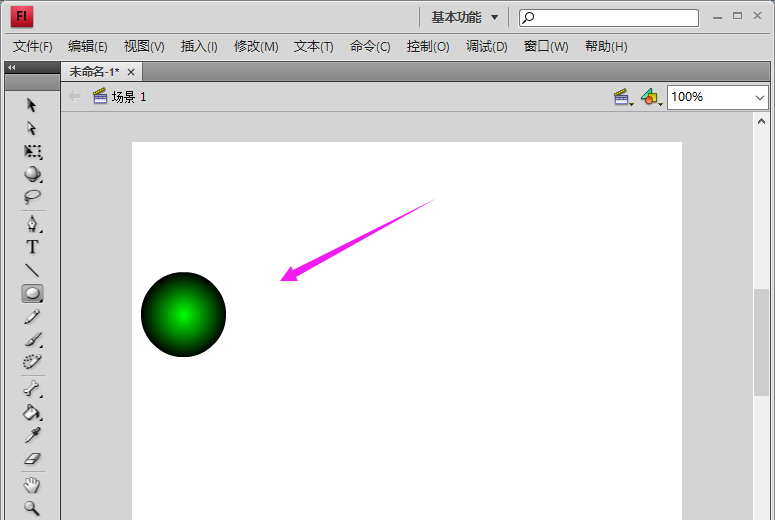Close the 未命名-1* document tab
775x520 pixels.
(x=131, y=73)
